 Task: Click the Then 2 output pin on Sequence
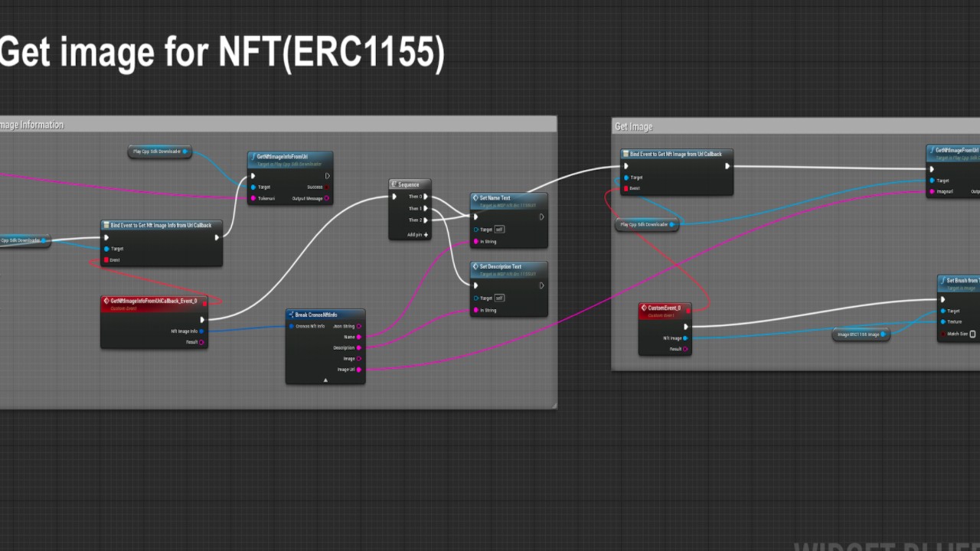point(426,220)
